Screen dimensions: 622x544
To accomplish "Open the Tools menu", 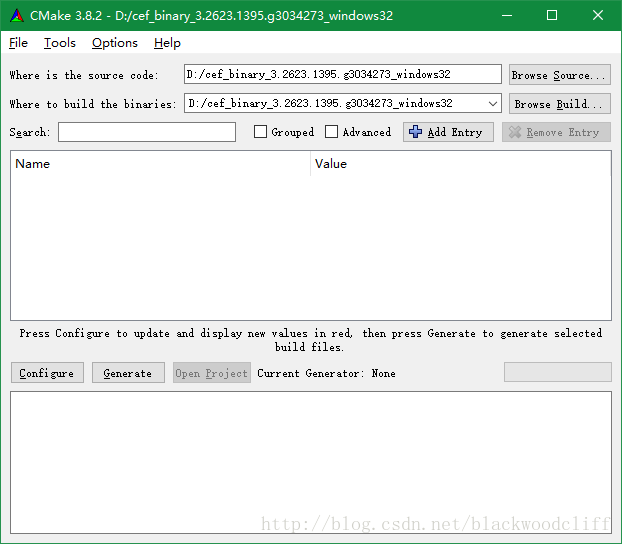I will [60, 43].
